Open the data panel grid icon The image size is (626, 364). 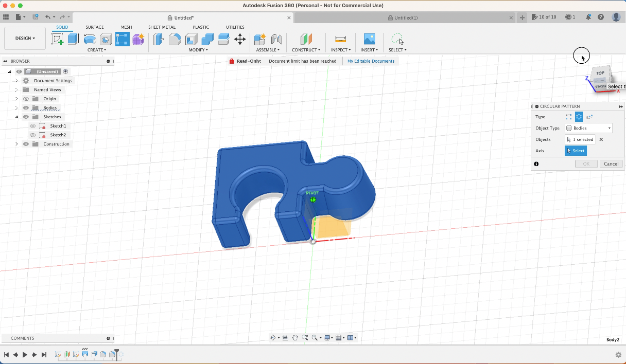[6, 17]
